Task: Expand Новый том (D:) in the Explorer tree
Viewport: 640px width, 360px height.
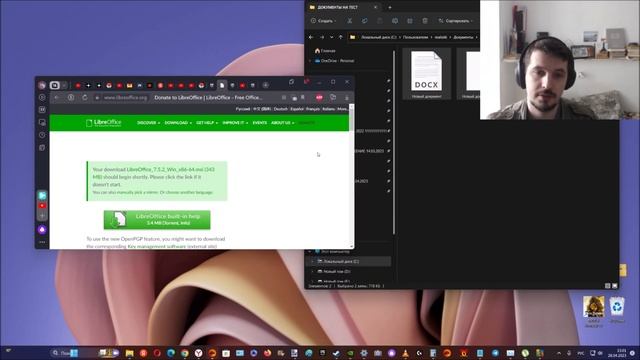Action: click(313, 271)
